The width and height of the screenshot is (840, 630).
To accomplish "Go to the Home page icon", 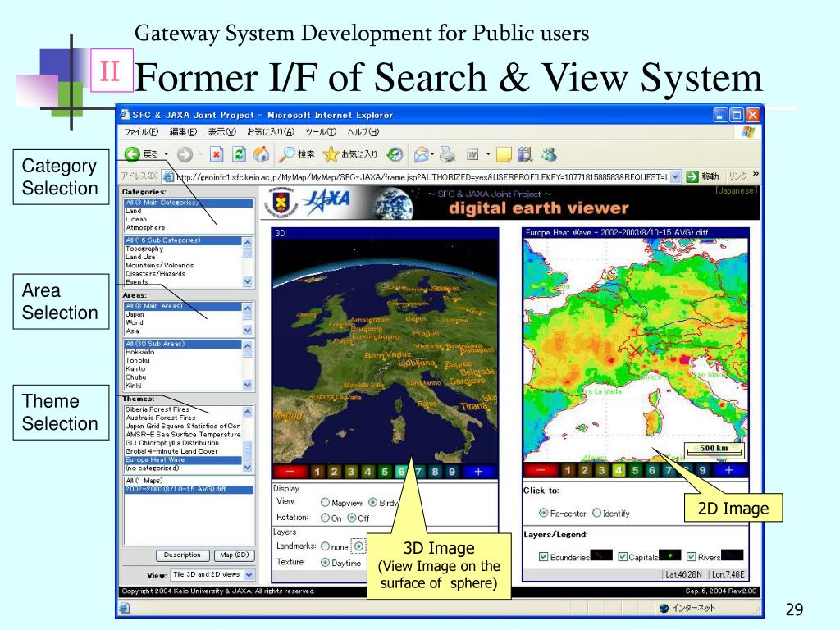I will pyautogui.click(x=262, y=154).
